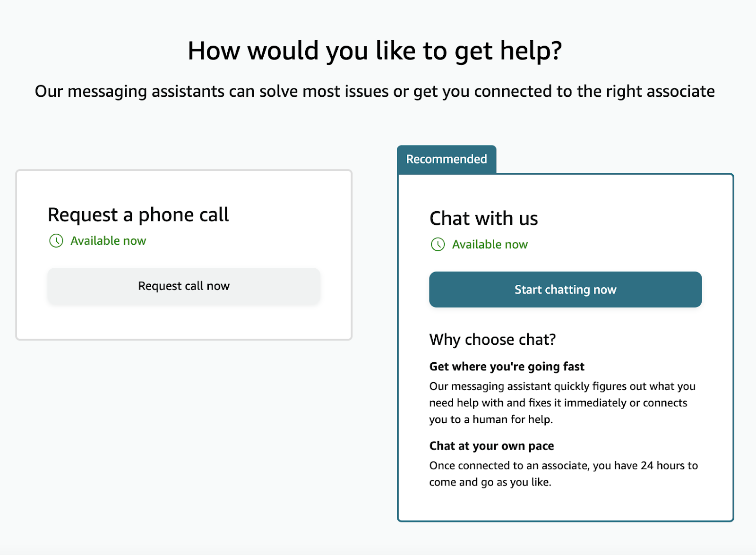This screenshot has height=555, width=756.
Task: Click the line "come and go as you like"
Action: point(490,482)
